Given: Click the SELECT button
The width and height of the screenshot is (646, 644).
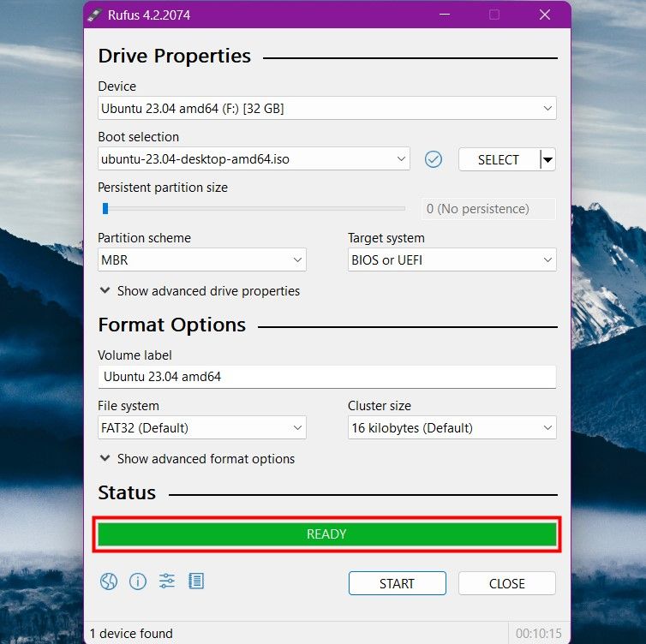Looking at the screenshot, I should point(499,159).
